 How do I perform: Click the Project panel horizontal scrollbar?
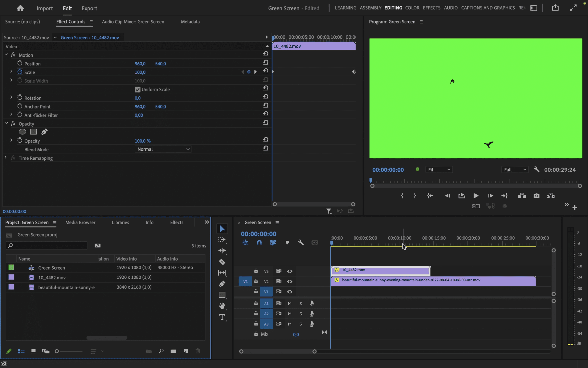(x=107, y=338)
